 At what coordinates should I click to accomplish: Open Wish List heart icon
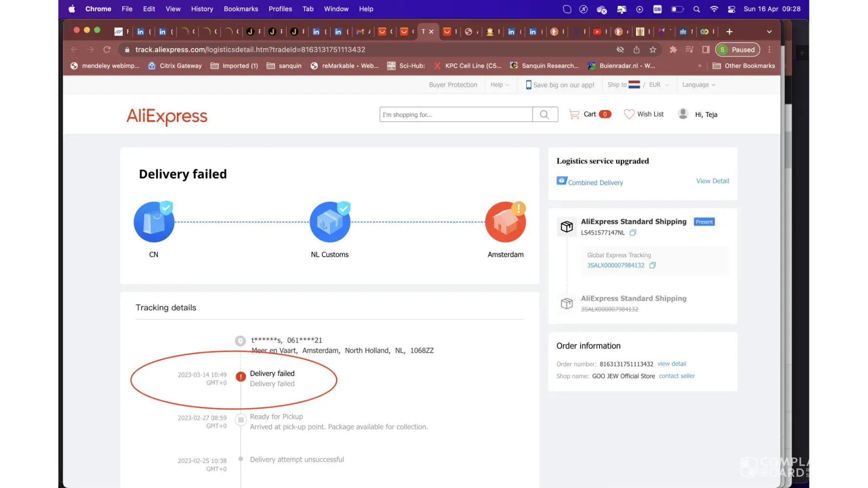629,114
